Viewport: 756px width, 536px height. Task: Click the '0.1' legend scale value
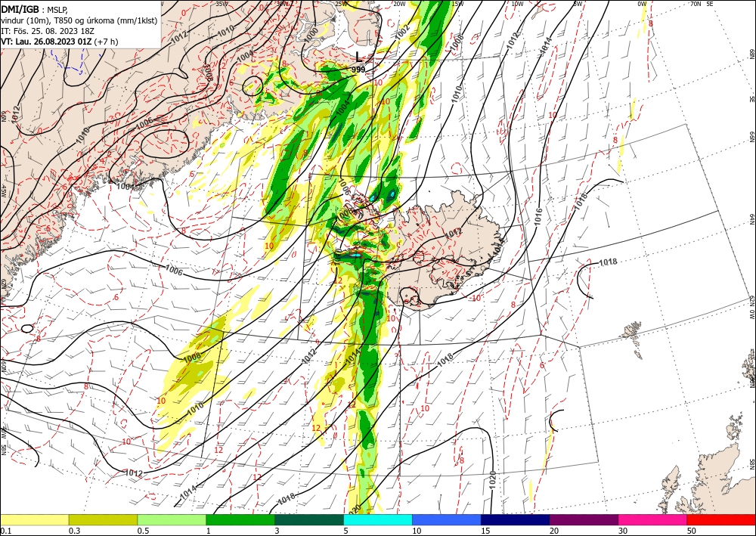click(x=5, y=531)
